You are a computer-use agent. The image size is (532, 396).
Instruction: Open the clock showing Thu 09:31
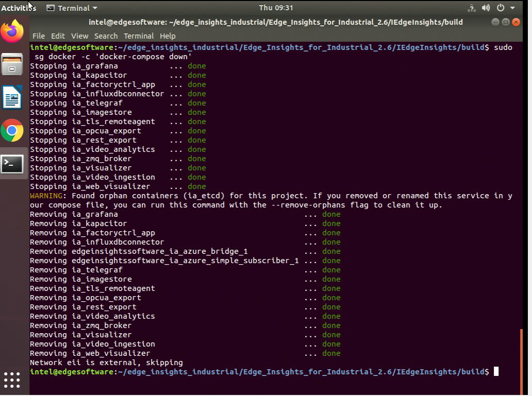tap(276, 8)
